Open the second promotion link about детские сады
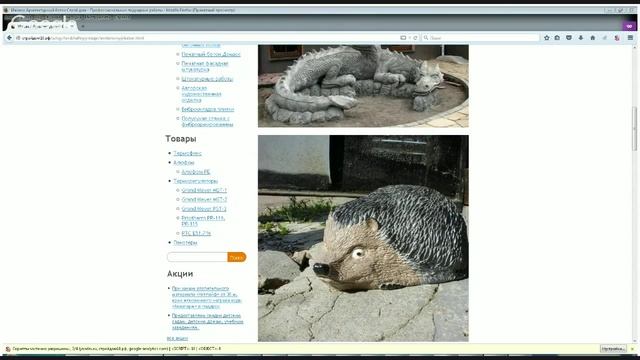640x360 pixels. tap(207, 322)
